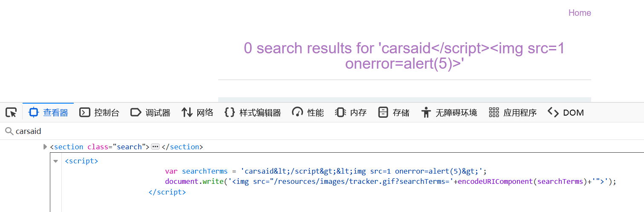Image resolution: width=644 pixels, height=212 pixels.
Task: Select the document.write code line
Action: coord(390,182)
